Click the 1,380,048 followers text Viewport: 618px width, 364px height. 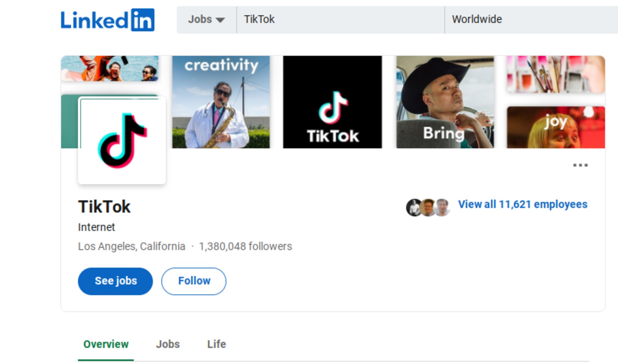click(245, 246)
